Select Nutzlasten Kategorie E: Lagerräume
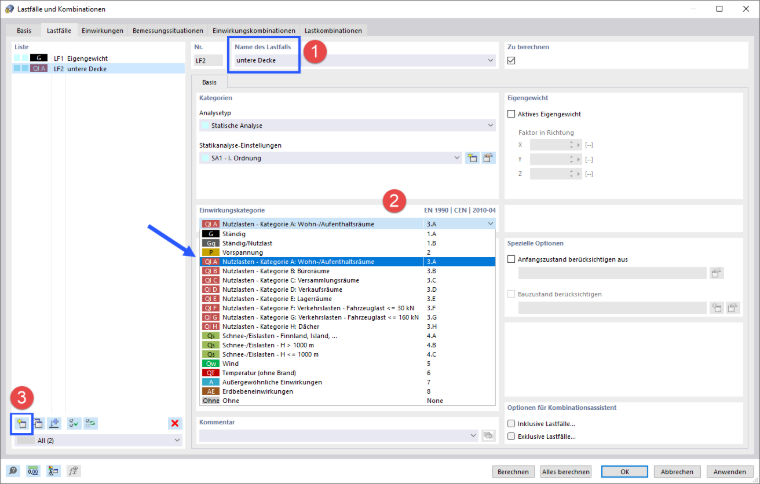The height and width of the screenshot is (484, 760). point(348,298)
